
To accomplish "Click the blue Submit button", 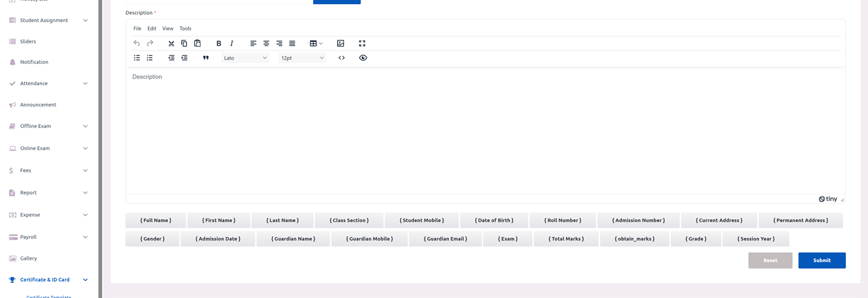I will click(x=821, y=261).
